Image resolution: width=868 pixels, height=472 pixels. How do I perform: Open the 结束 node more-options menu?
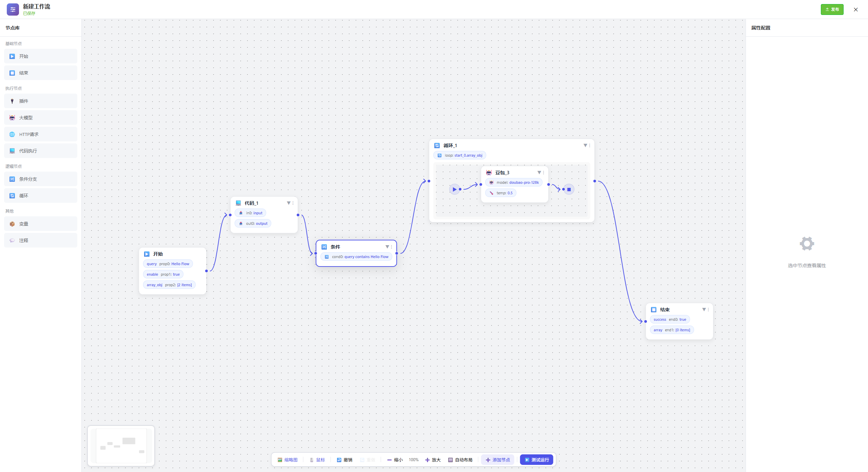[708, 310]
